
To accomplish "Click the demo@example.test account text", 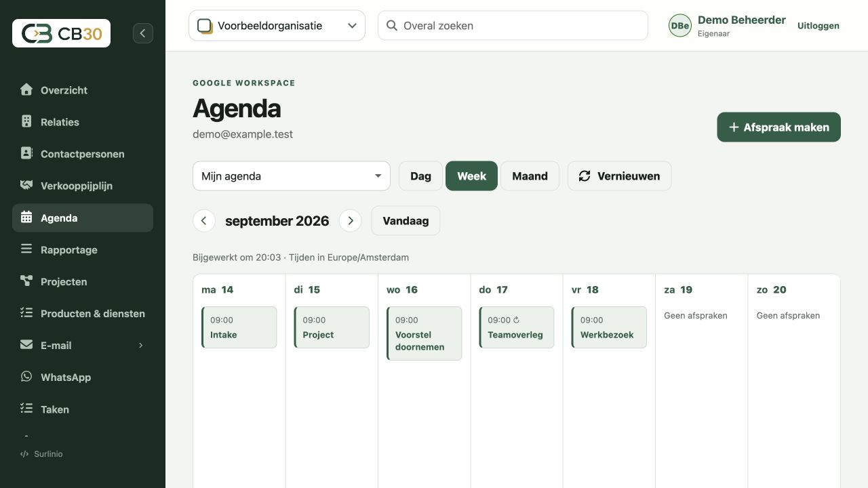I will click(x=243, y=134).
